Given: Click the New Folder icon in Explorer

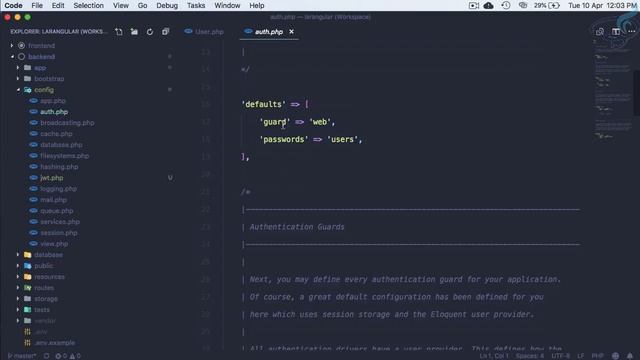Looking at the screenshot, I should click(x=134, y=32).
